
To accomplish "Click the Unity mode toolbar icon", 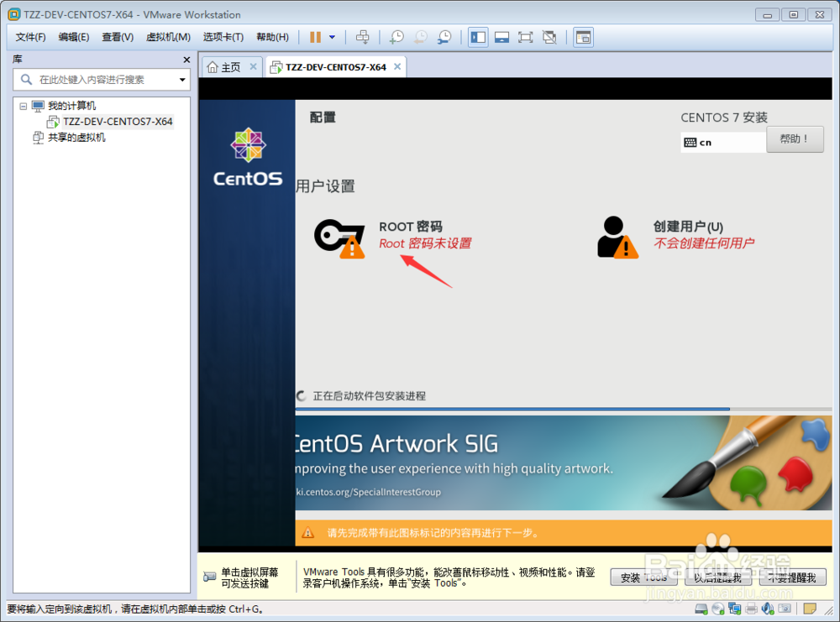I will click(549, 37).
